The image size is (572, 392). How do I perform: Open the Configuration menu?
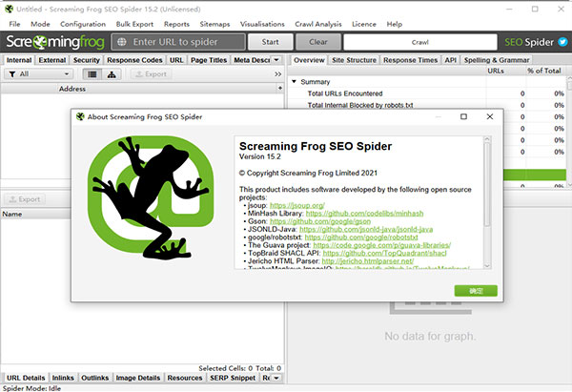pos(83,23)
